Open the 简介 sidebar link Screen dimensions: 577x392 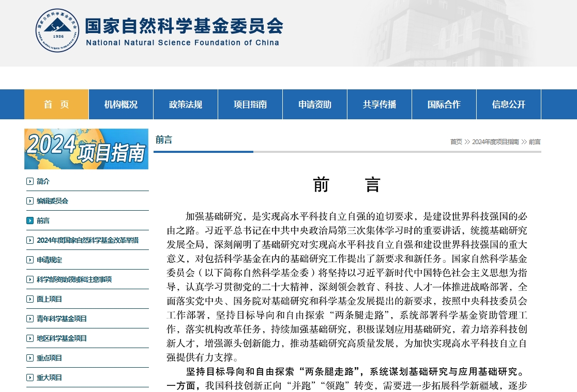coord(43,181)
